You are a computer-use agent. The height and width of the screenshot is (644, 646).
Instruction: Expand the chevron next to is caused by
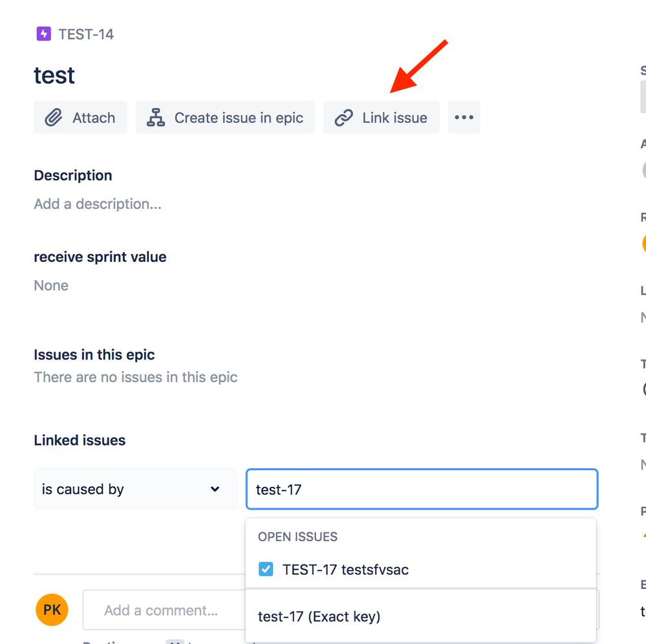point(215,489)
